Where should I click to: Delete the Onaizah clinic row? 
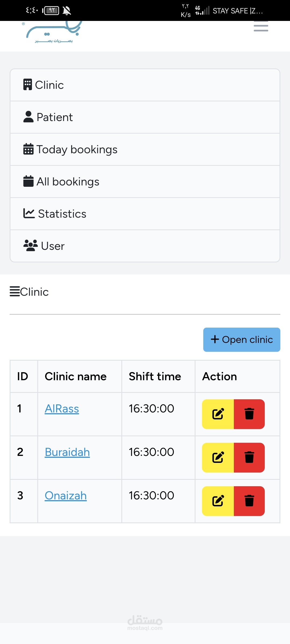tap(249, 501)
